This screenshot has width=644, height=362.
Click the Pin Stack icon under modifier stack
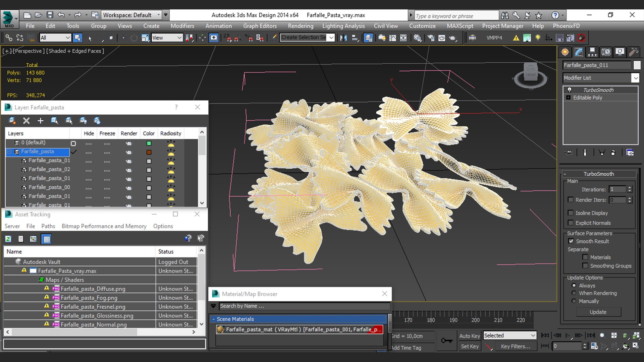point(569,153)
